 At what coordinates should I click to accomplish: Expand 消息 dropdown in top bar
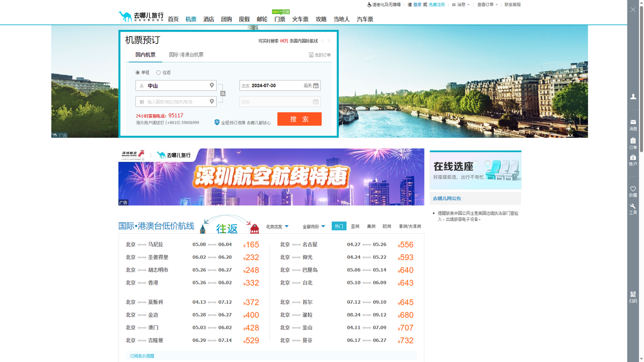(x=461, y=4)
